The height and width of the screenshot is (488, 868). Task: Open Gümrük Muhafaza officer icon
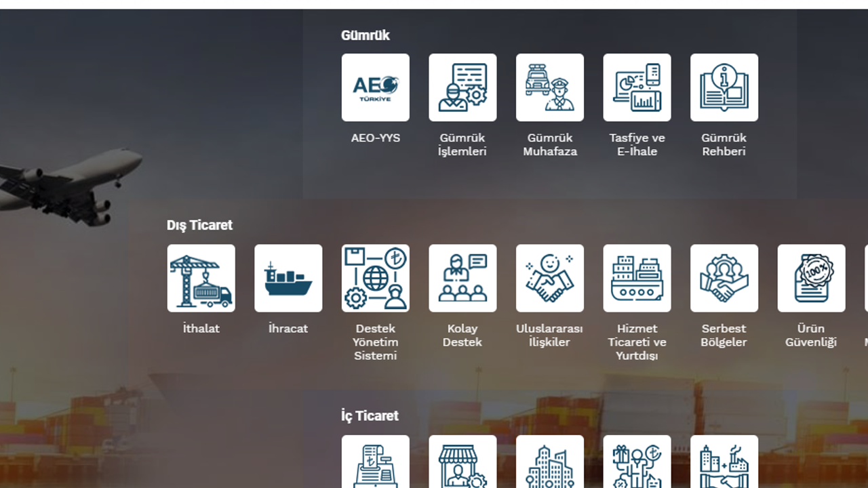(x=549, y=87)
